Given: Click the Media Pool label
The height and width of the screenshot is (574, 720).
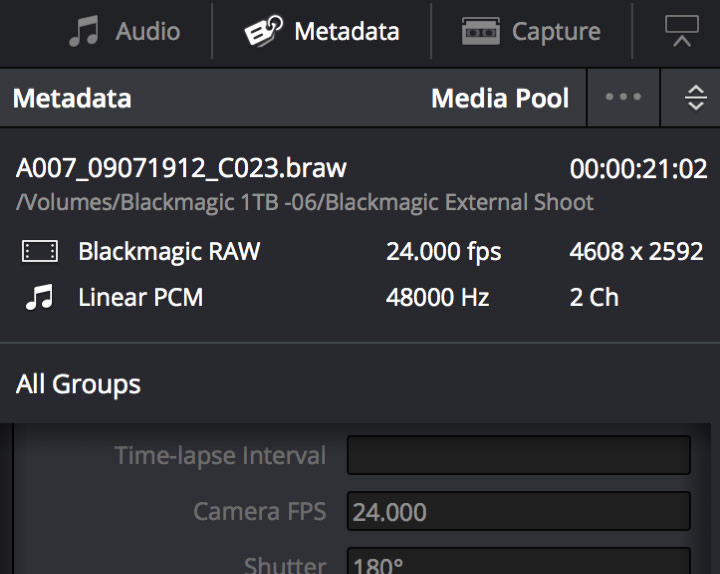Looking at the screenshot, I should pyautogui.click(x=500, y=98).
